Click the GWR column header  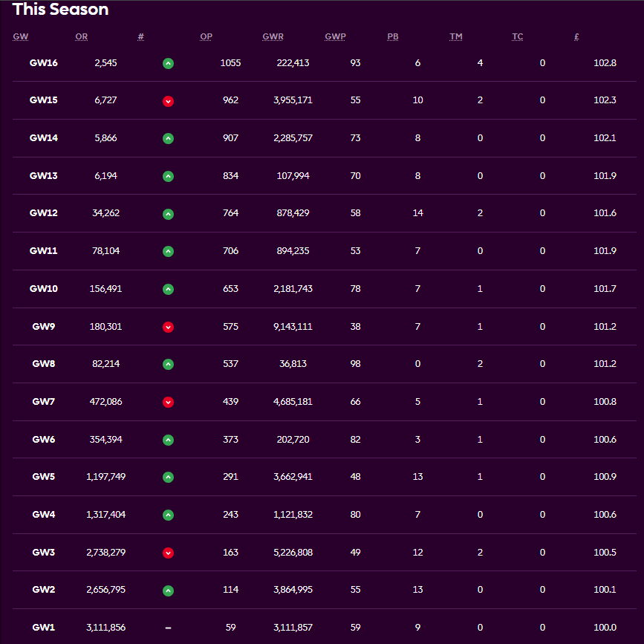[x=273, y=37]
